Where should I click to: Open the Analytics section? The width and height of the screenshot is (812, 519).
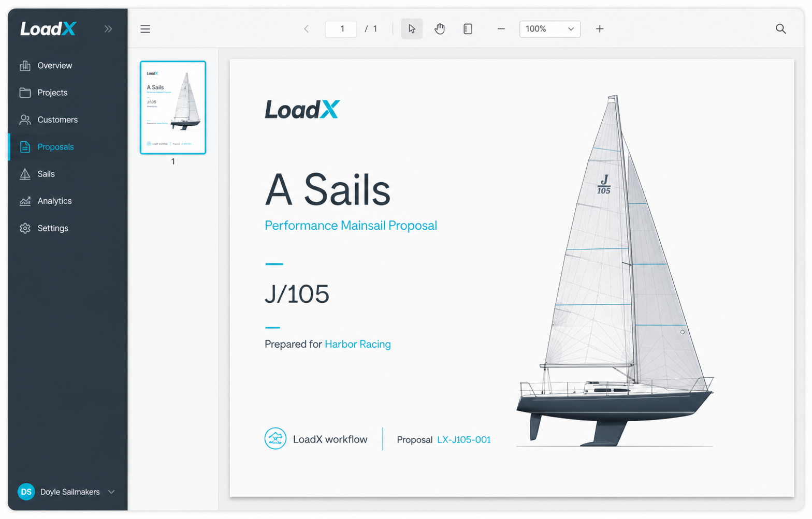click(68, 201)
